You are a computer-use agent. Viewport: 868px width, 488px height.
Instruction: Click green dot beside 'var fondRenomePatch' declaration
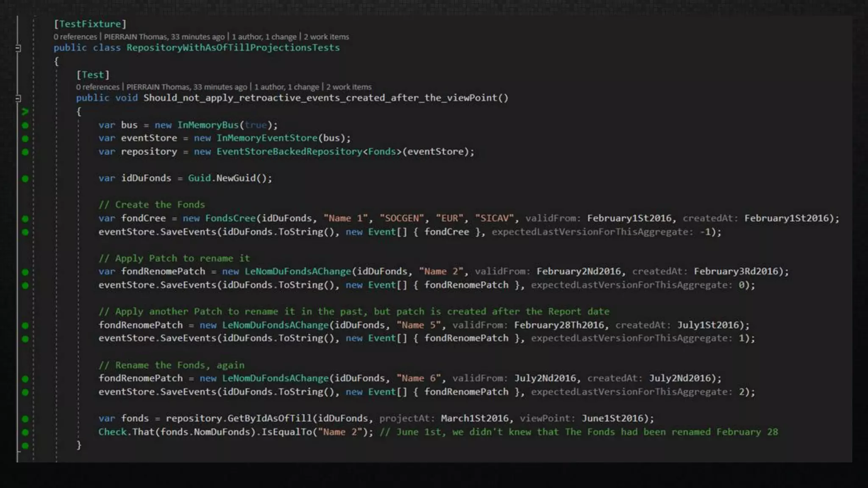[25, 272]
